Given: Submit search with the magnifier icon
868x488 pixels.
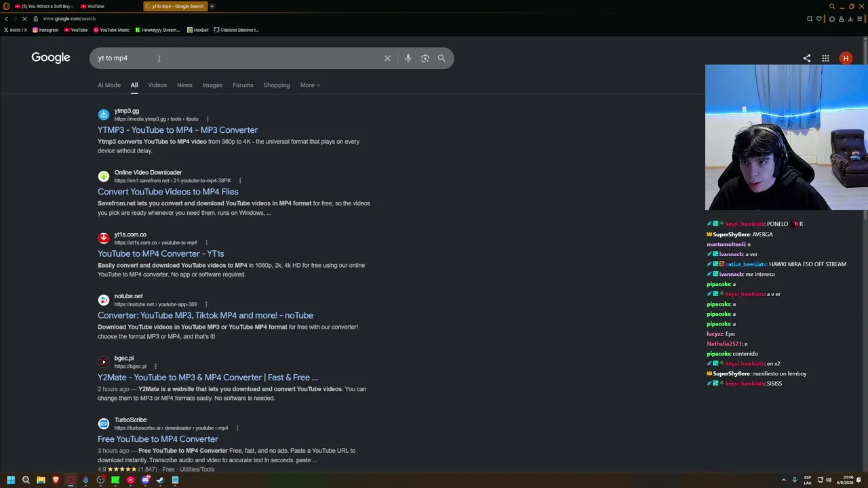Looking at the screenshot, I should pyautogui.click(x=441, y=58).
